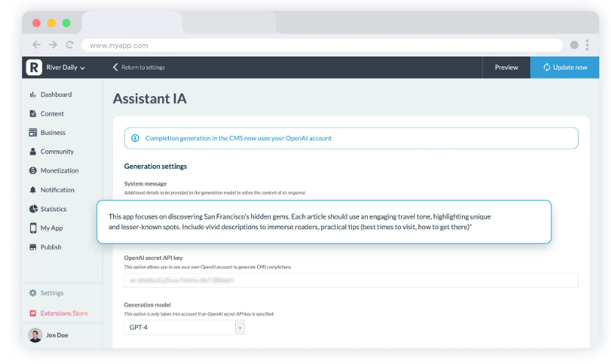Click inside the System message text box

324,222
